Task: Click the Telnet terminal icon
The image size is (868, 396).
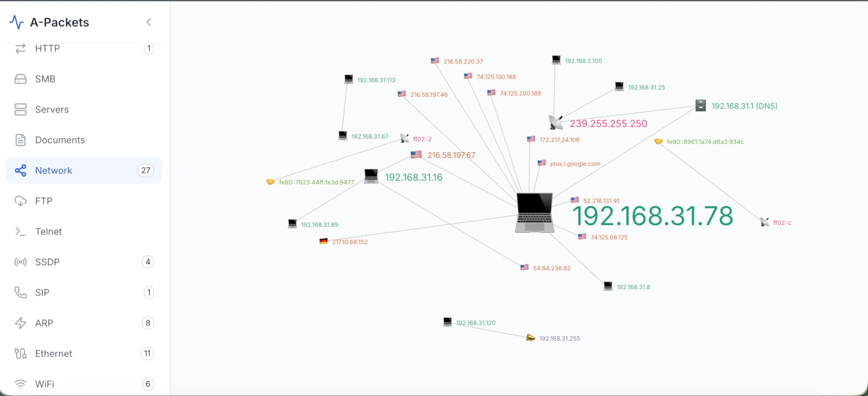Action: (21, 232)
